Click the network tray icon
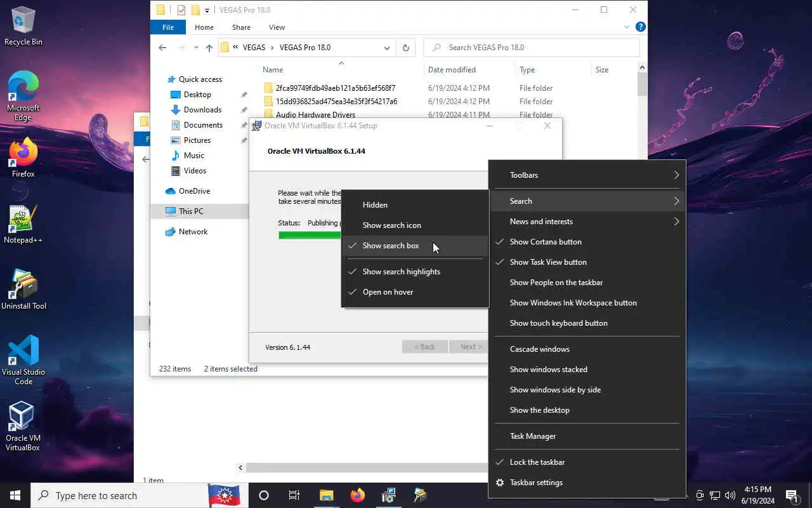The height and width of the screenshot is (508, 812). click(715, 495)
